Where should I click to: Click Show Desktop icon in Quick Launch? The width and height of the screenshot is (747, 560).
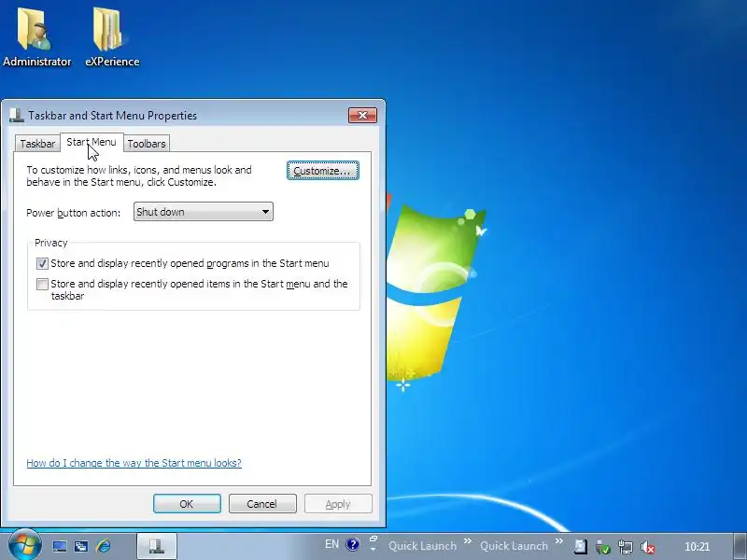point(60,546)
